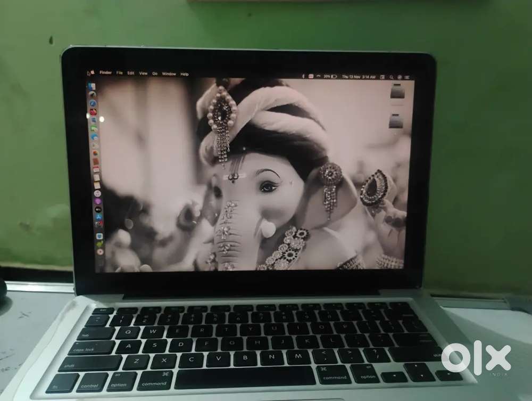532x401 pixels.
Task: Open Finder from the dock
Action: point(92,86)
